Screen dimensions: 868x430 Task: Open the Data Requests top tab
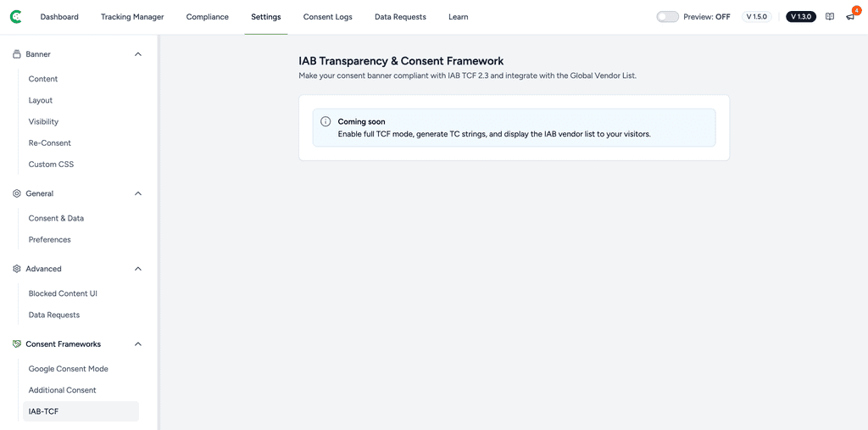(400, 17)
